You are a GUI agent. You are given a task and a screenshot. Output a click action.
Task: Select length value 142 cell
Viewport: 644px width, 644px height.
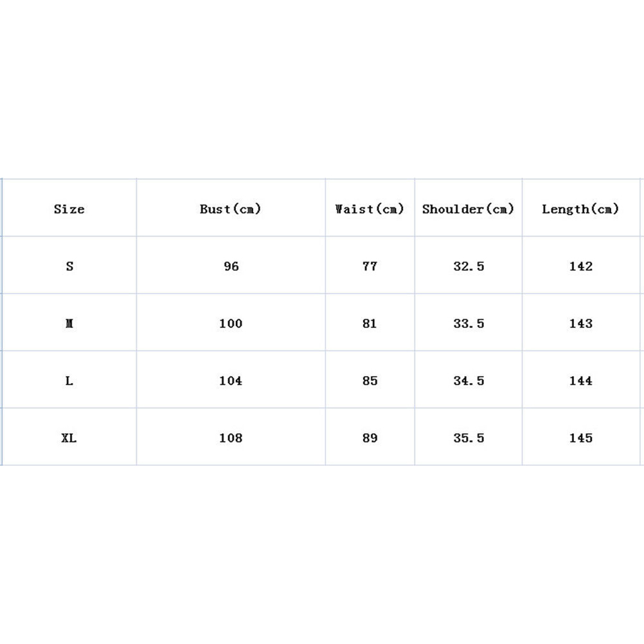coord(580,266)
